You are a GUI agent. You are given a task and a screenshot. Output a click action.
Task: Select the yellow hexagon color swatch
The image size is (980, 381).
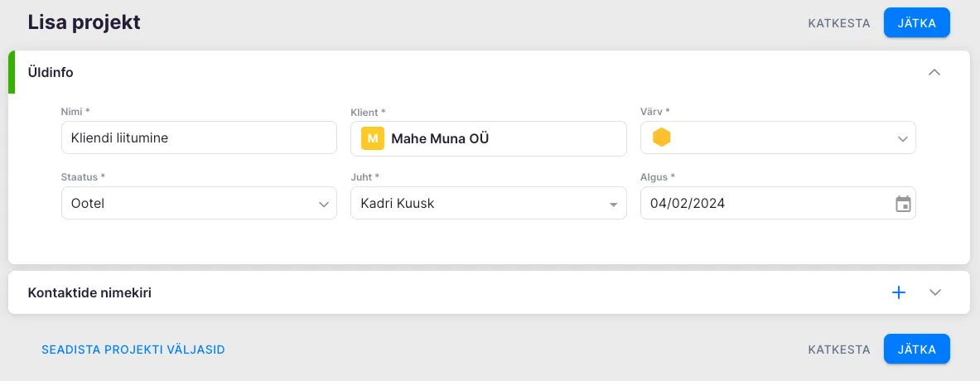point(661,137)
